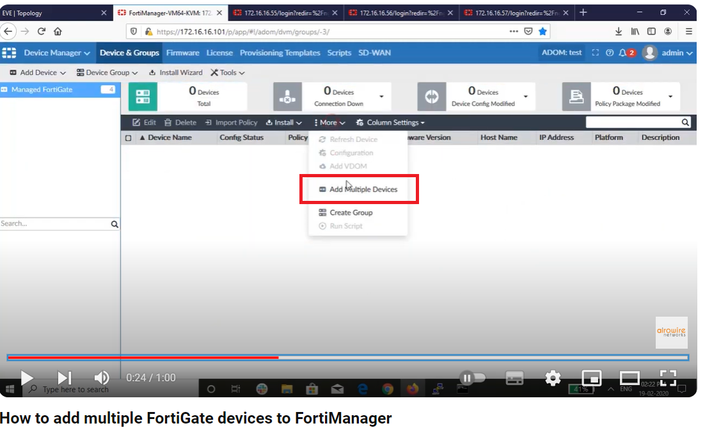The image size is (705, 428).
Task: Open browser library icon
Action: [635, 31]
